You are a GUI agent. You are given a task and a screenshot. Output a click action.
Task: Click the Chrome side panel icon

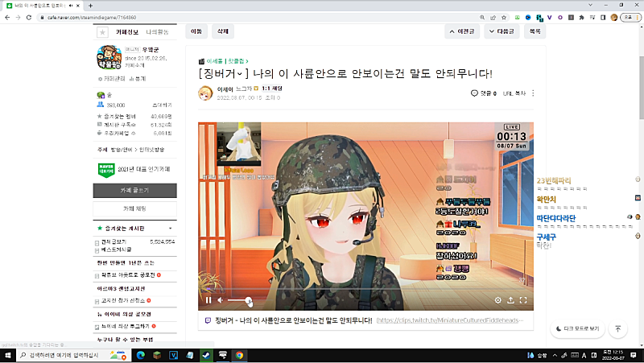point(602,17)
